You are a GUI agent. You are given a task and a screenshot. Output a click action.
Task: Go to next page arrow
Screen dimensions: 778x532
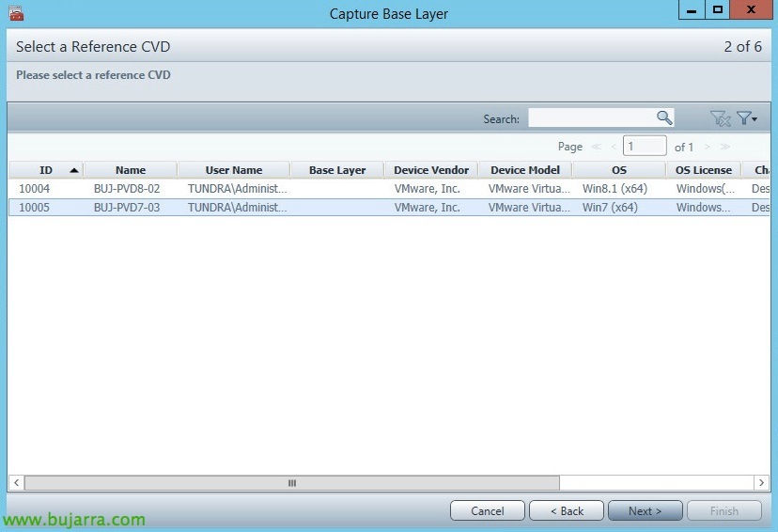click(x=708, y=147)
